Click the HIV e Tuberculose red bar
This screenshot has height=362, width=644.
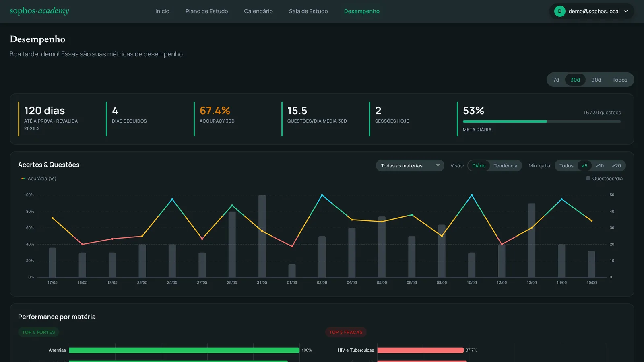click(x=421, y=350)
